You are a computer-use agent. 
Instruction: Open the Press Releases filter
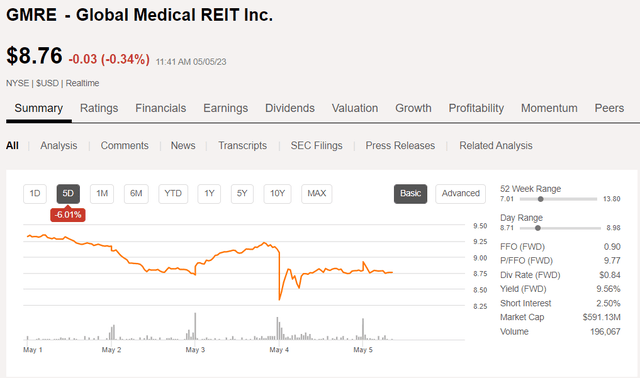coord(400,146)
